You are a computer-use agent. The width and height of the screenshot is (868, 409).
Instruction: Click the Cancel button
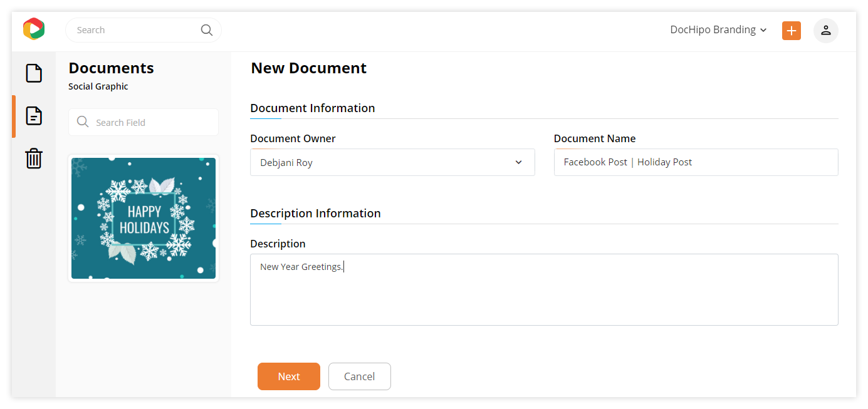click(360, 376)
